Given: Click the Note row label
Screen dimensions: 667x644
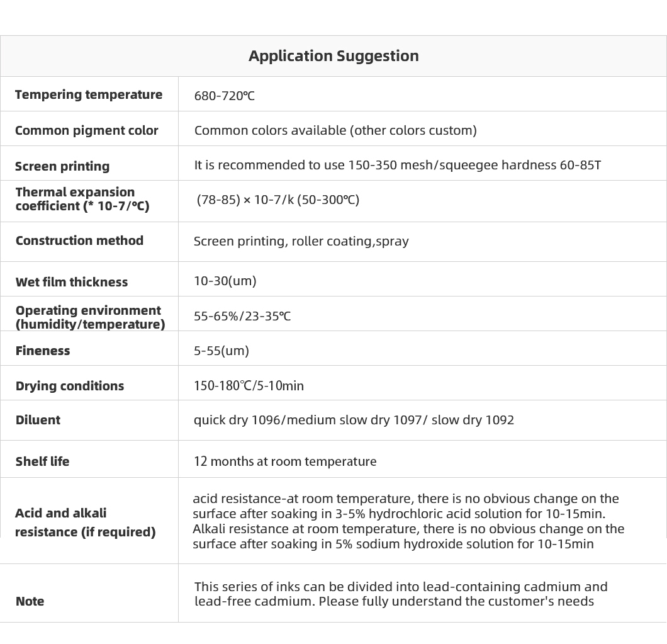Looking at the screenshot, I should [30, 601].
